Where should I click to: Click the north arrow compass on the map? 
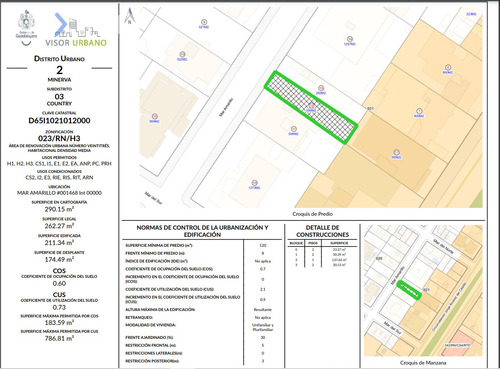click(130, 17)
